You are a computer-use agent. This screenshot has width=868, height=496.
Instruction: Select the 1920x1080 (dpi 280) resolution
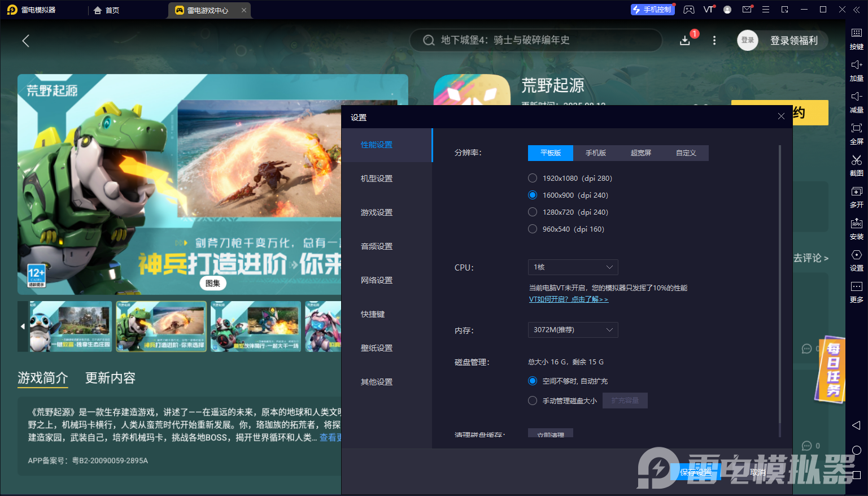tap(533, 178)
